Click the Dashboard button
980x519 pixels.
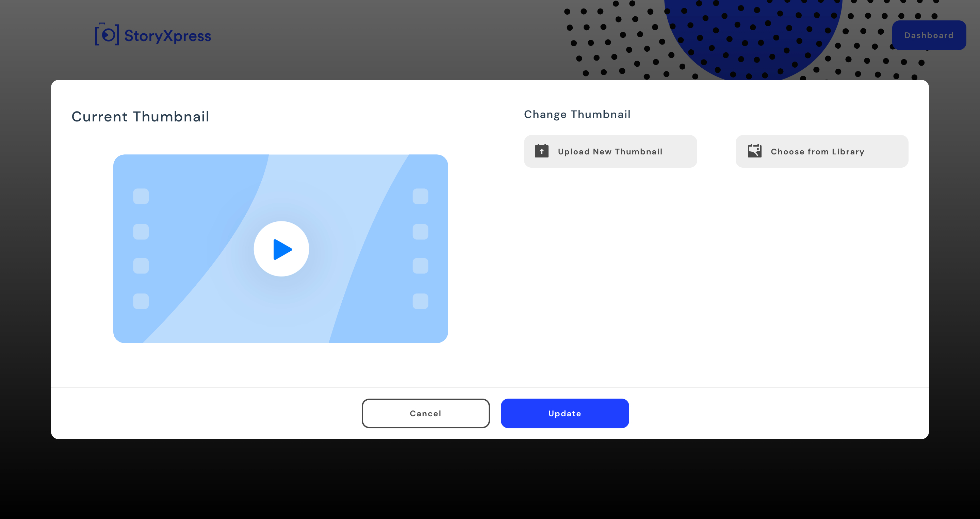point(929,35)
